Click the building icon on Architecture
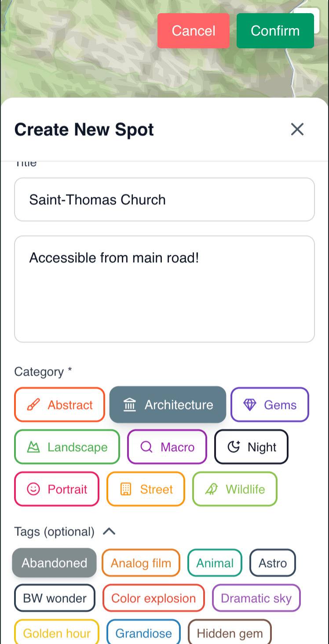The image size is (329, 644). [129, 405]
